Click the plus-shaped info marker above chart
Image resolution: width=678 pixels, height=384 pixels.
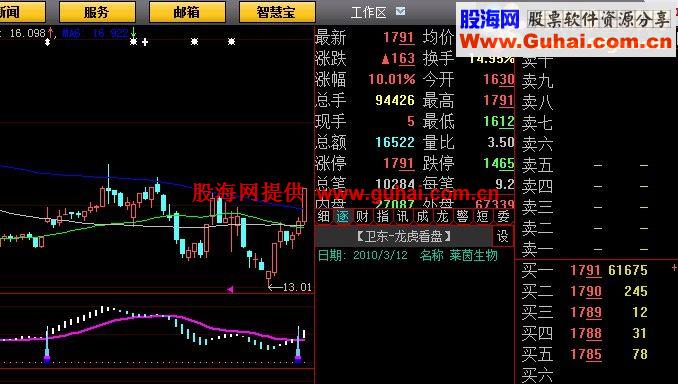pos(145,42)
